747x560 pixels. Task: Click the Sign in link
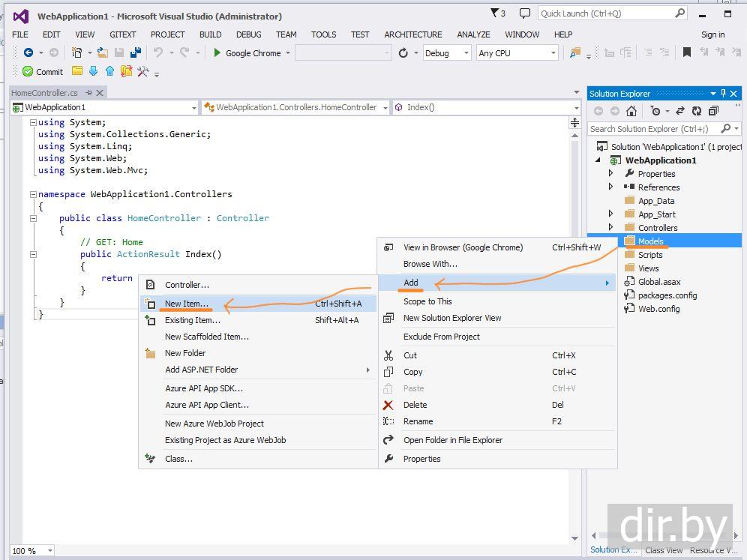(712, 34)
